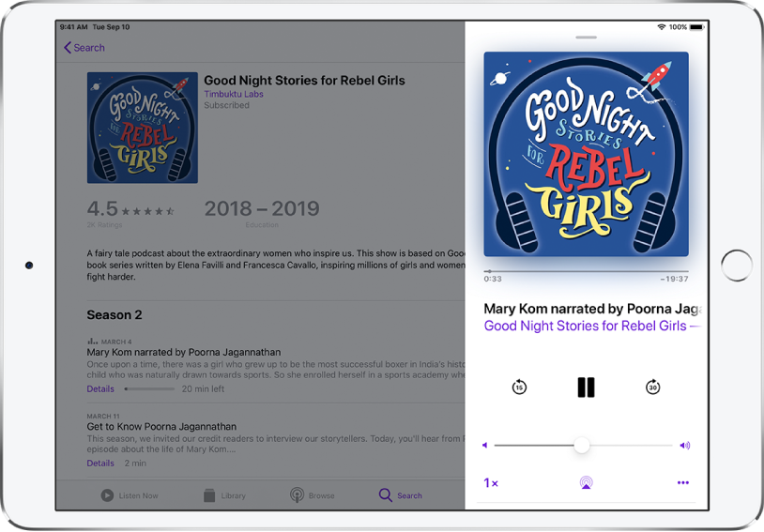Tap the Season 2 heading
This screenshot has width=764, height=532.
[x=115, y=315]
